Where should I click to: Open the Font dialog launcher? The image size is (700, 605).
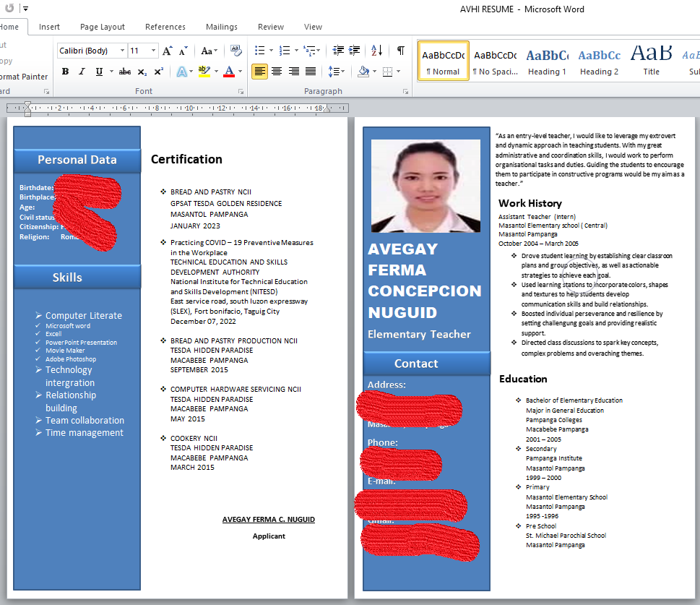tap(241, 92)
